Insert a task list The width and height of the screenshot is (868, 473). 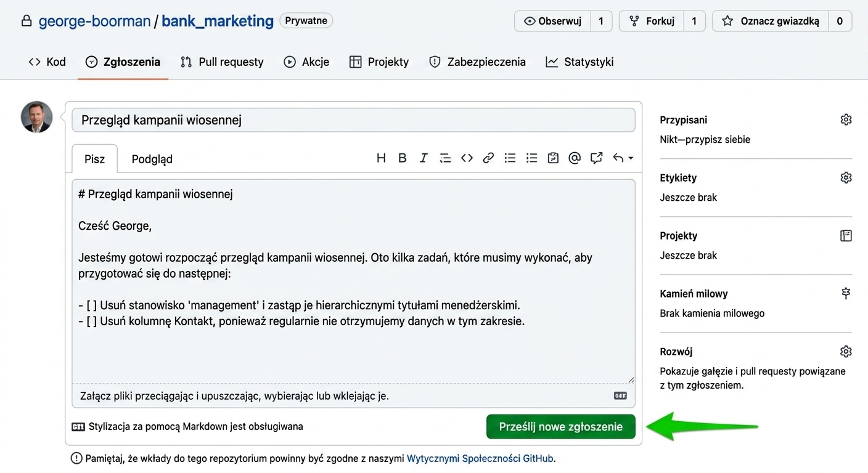tap(553, 158)
